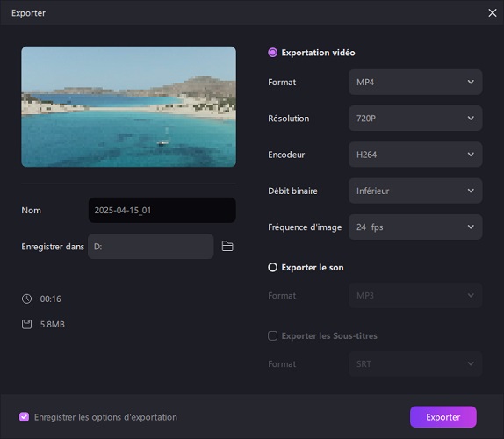Open the Fréquence d'image dropdown showing 24 fps
The image size is (504, 439).
[x=415, y=227]
